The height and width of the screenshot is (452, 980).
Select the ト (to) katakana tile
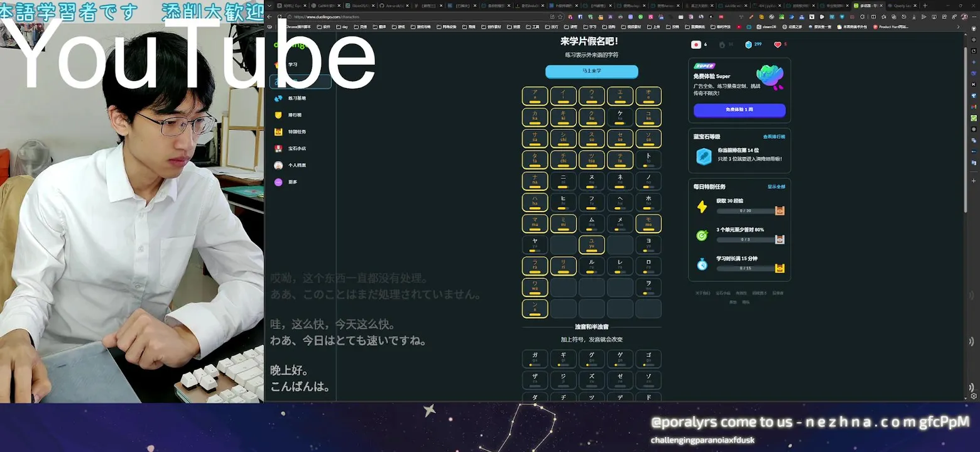point(648,159)
